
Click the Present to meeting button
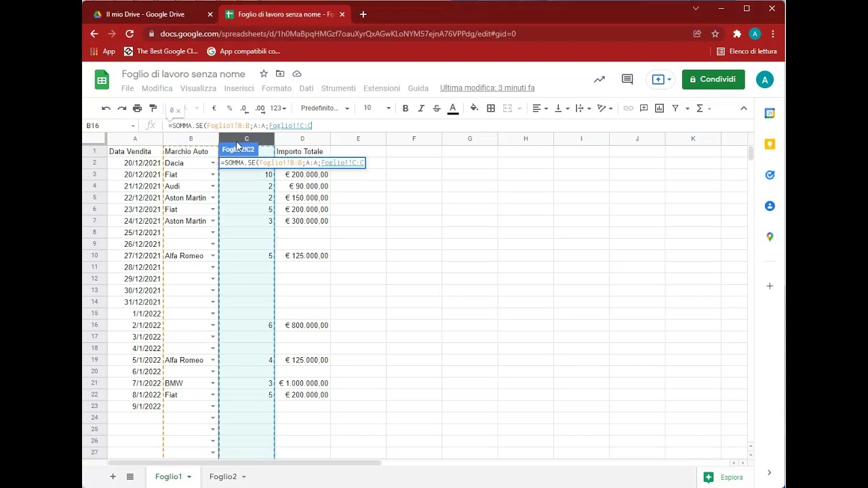(x=659, y=79)
